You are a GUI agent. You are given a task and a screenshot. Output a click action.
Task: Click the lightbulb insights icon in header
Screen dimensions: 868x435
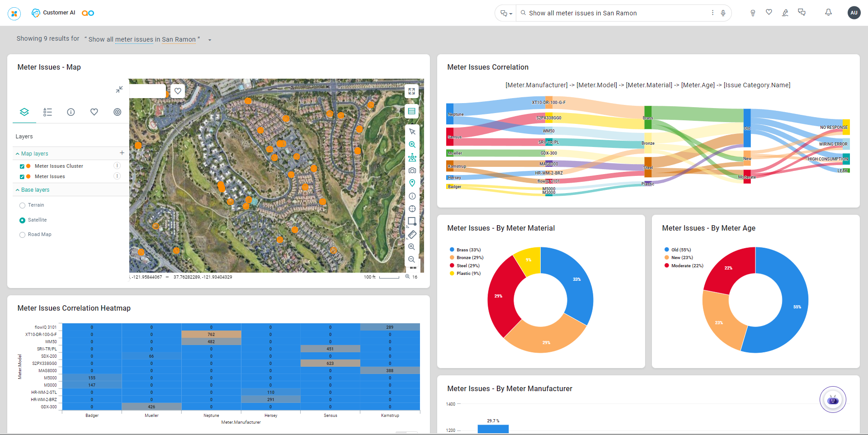click(x=753, y=13)
